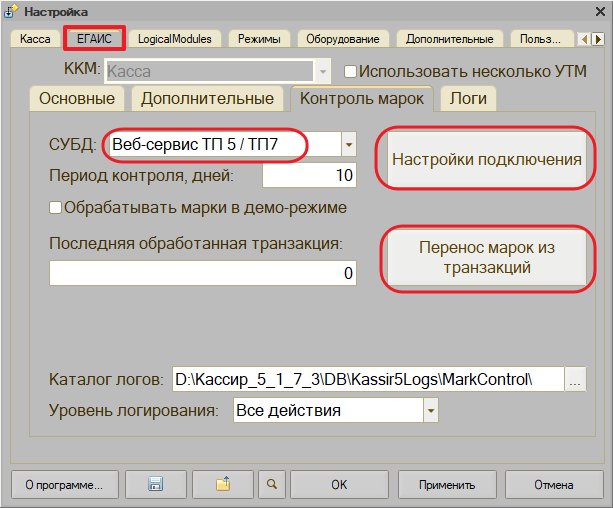Screen dimensions: 613x508
Task: Click the Отмена button
Action: pos(554,485)
